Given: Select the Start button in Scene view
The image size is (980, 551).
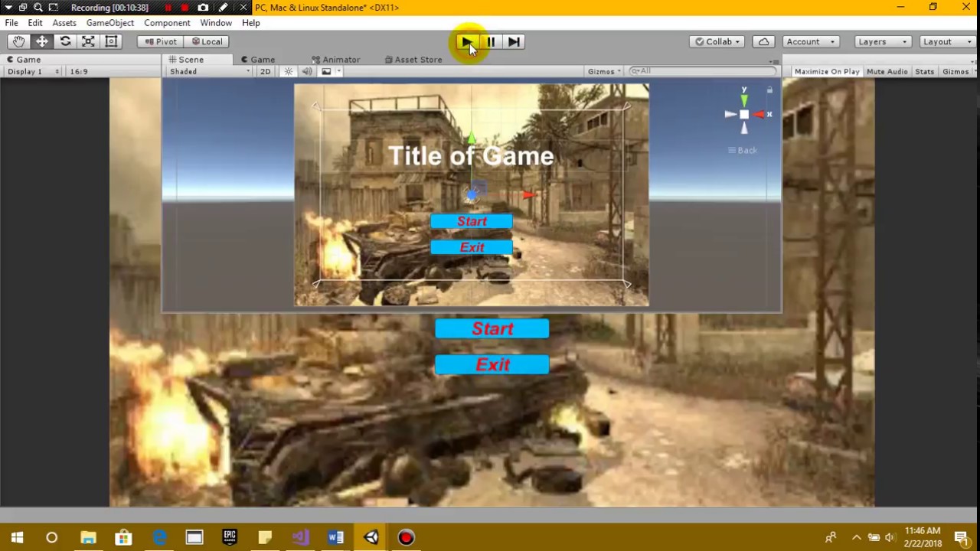Looking at the screenshot, I should tap(472, 221).
